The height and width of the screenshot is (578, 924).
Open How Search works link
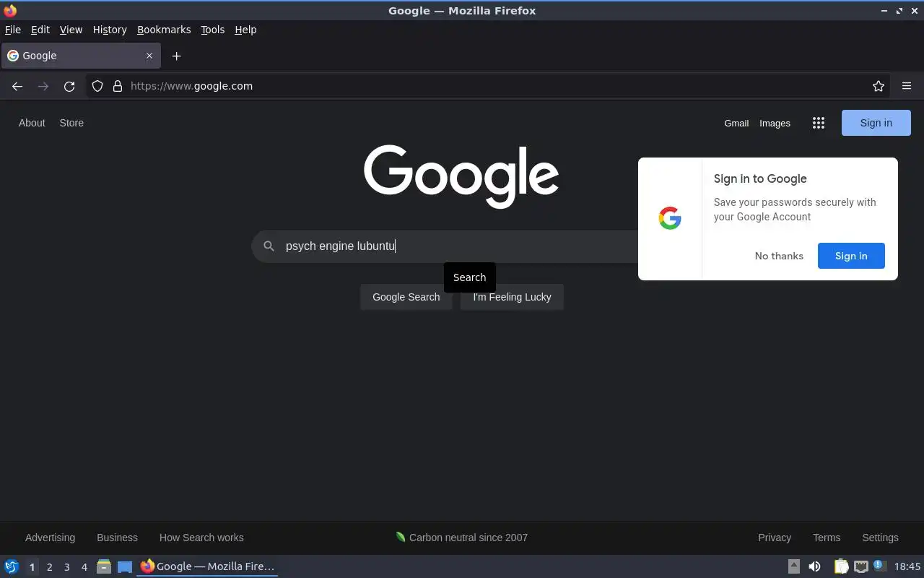point(201,538)
